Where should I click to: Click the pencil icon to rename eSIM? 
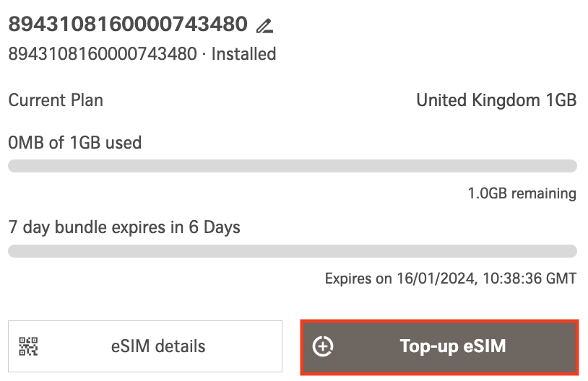tap(264, 26)
